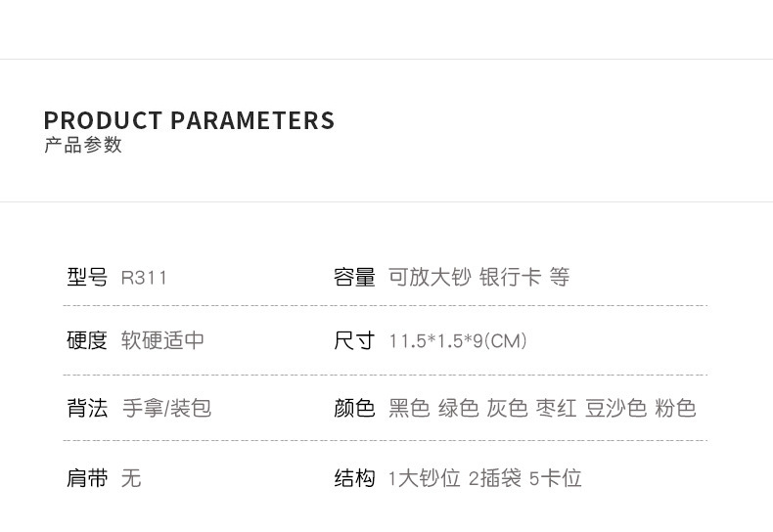Choose the 枣红 color text
Image resolution: width=773 pixels, height=532 pixels.
556,408
